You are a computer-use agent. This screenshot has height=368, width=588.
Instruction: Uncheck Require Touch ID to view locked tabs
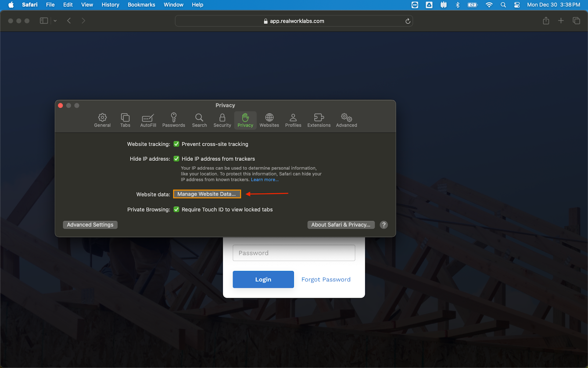[176, 209]
